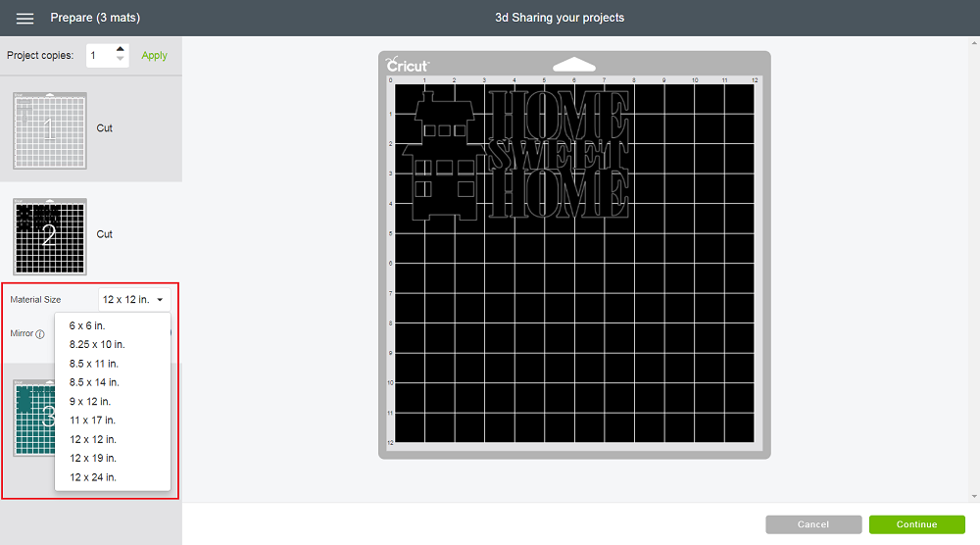Select 12 x 24 in. from list
Viewport: 980px width, 545px height.
point(93,477)
